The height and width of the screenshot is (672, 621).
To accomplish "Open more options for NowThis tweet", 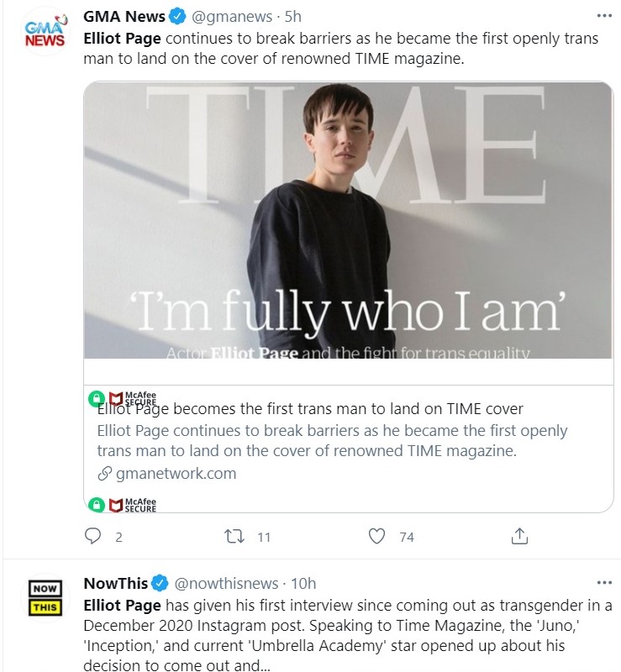I will [604, 582].
